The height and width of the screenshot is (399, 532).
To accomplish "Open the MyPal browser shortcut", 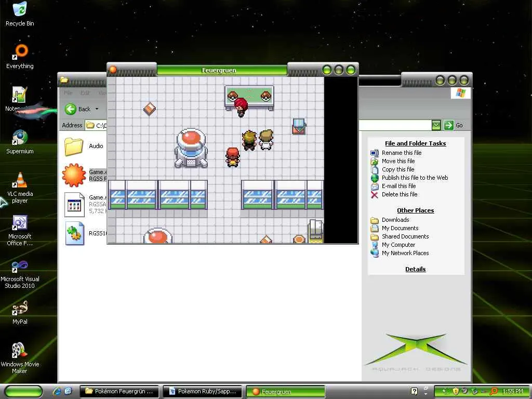I will [x=20, y=312].
